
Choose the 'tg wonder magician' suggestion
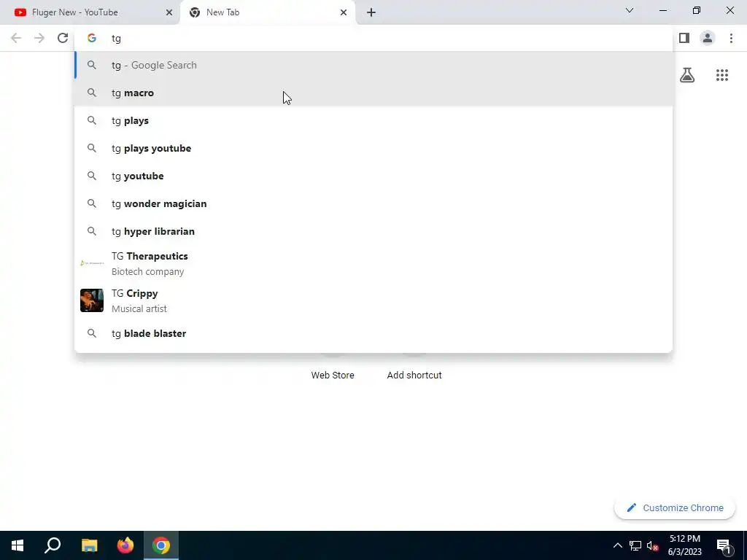pyautogui.click(x=373, y=203)
